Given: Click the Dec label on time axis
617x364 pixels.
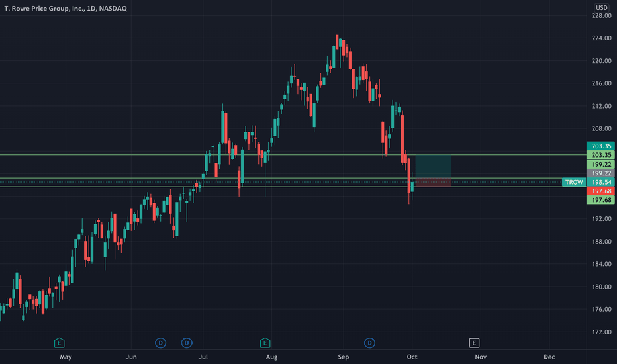Looking at the screenshot, I should [549, 357].
